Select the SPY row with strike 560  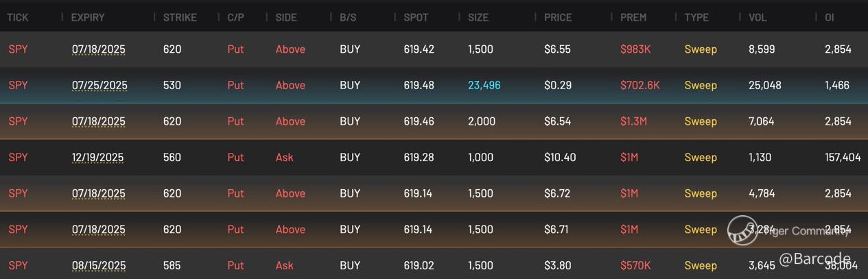(x=434, y=158)
